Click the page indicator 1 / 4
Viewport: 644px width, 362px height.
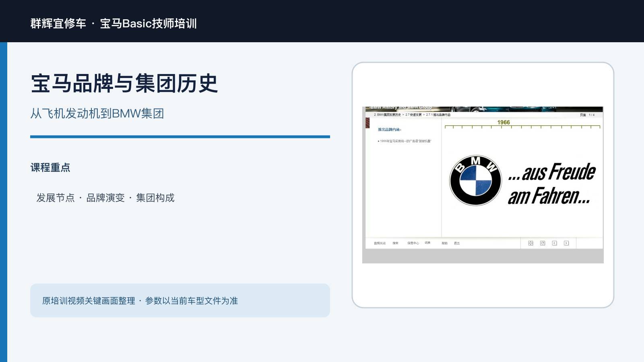(x=592, y=115)
